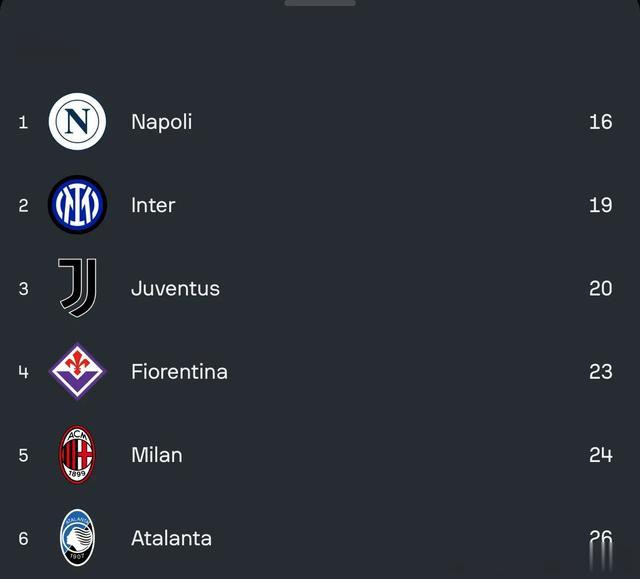Select Juventus's value 20
The image size is (640, 579).
click(x=600, y=288)
